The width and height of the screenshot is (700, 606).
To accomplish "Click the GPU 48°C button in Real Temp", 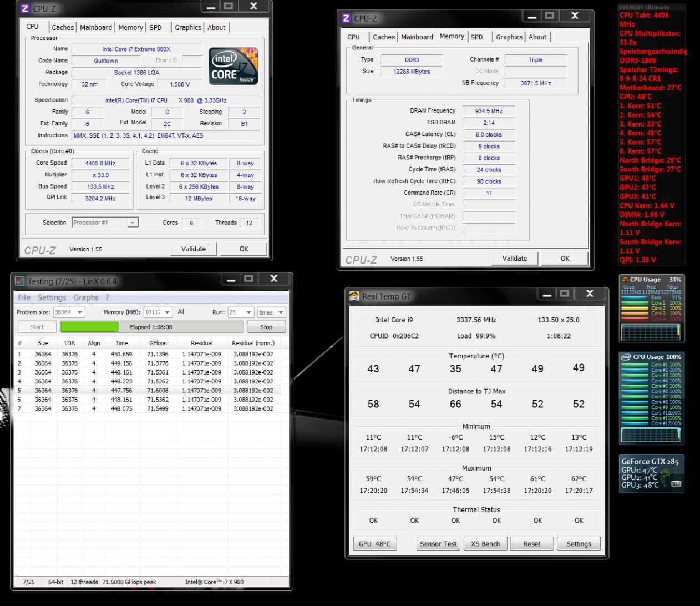I will click(374, 544).
